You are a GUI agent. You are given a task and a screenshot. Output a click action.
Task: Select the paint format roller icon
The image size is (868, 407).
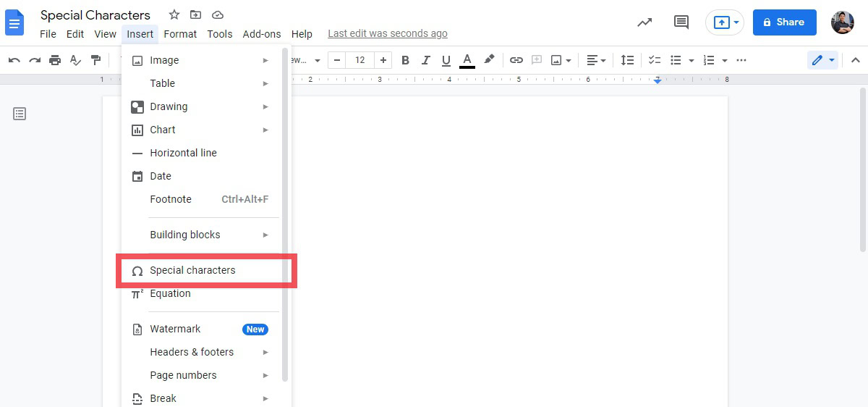point(95,60)
